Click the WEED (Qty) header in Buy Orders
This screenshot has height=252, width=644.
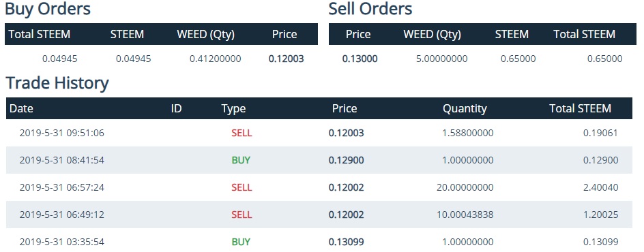coord(206,35)
